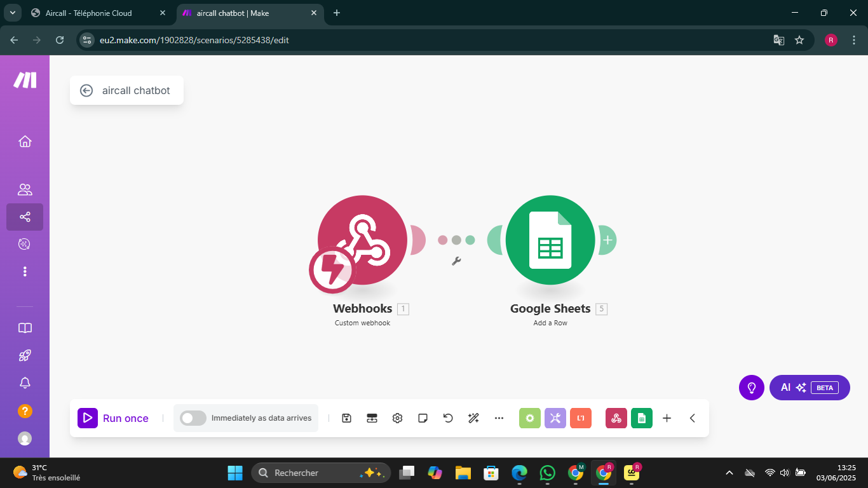Open the Team sidebar icon

(x=25, y=189)
